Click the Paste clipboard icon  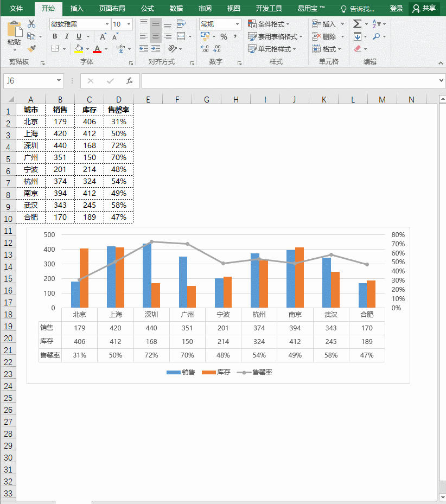(14, 29)
